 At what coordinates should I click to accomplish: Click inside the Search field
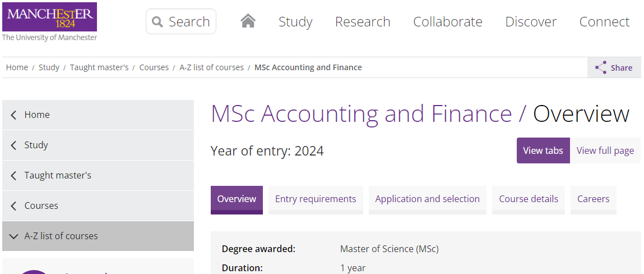pyautogui.click(x=181, y=21)
